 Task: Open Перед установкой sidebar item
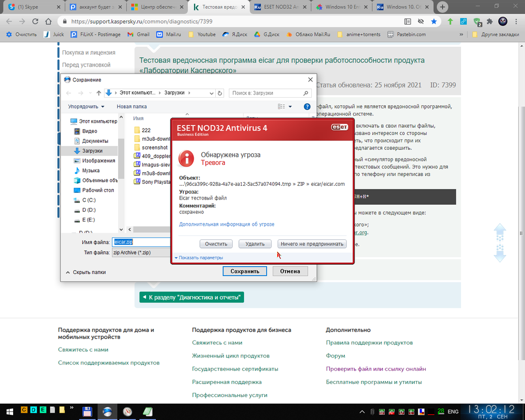[87, 65]
